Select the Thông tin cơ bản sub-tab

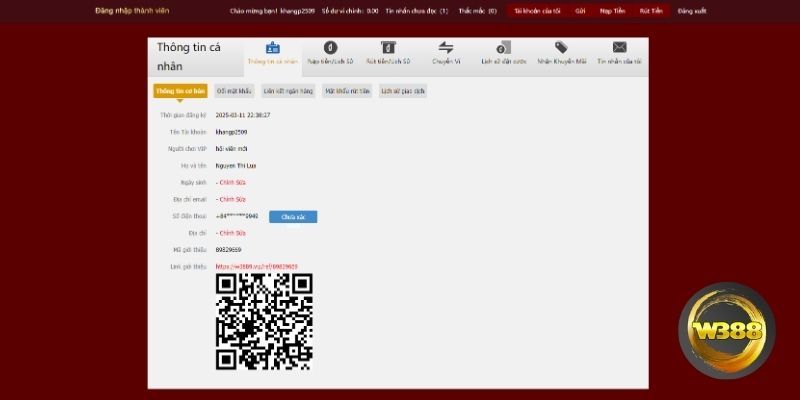[180, 91]
